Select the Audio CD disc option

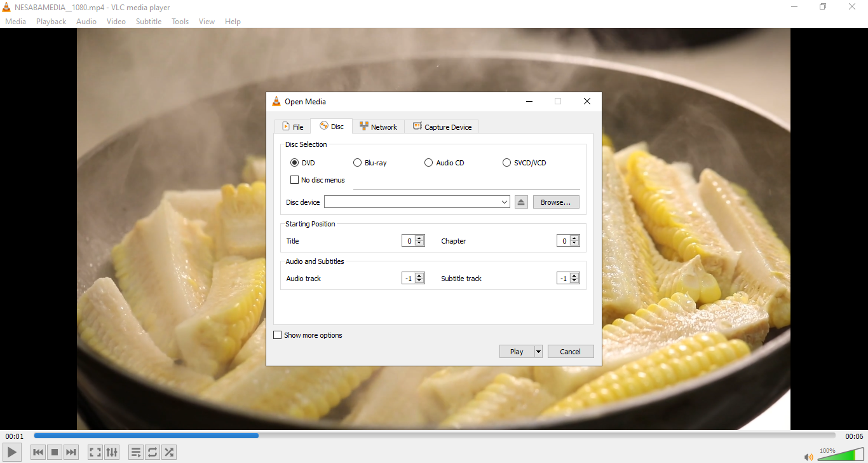pyautogui.click(x=429, y=163)
